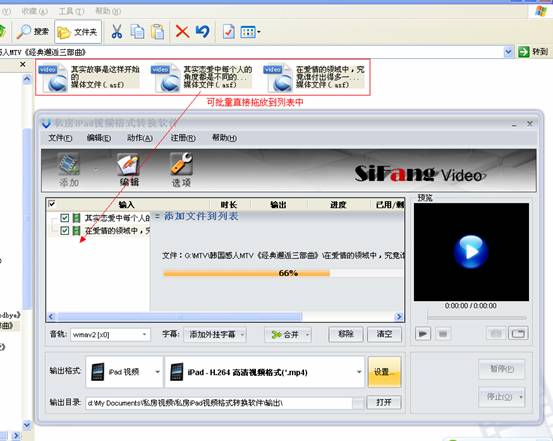Toggle the select-all checkbox in list header
The height and width of the screenshot is (441, 553).
click(x=52, y=204)
